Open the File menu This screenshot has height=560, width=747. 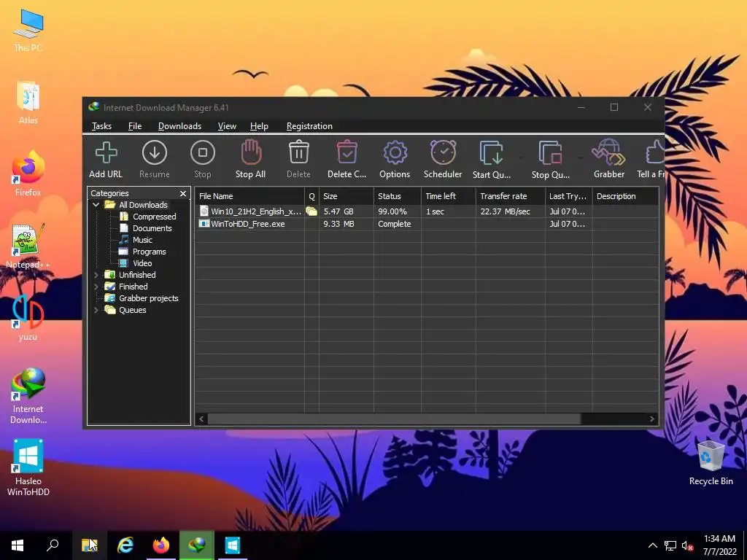click(x=135, y=126)
